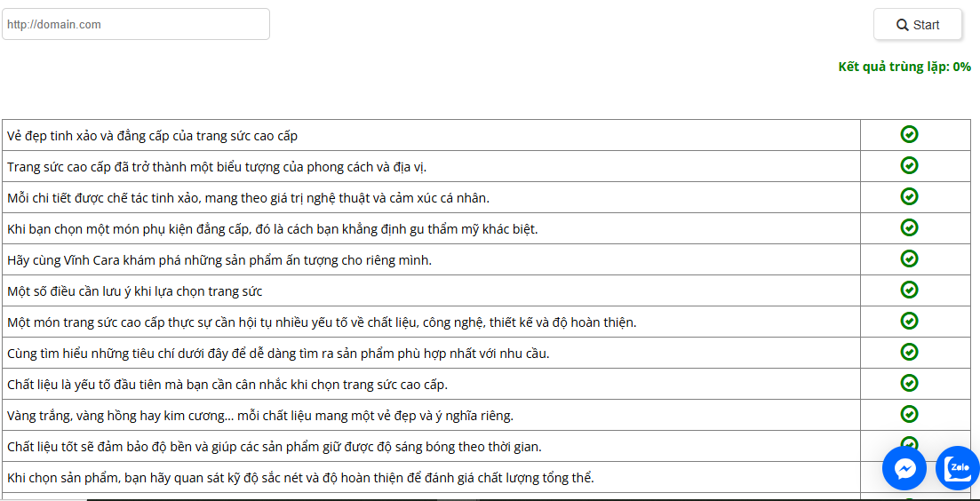Screen dimensions: 980x501
Task: Open the Zalo chat icon
Action: (x=958, y=468)
